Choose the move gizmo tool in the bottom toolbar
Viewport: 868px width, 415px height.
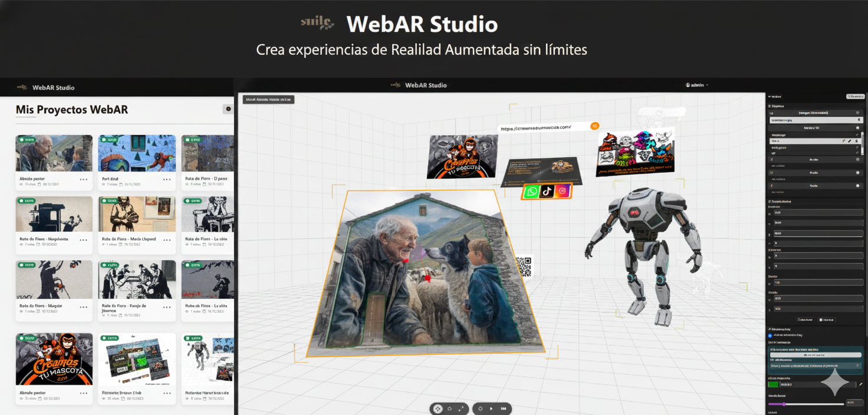(x=438, y=409)
